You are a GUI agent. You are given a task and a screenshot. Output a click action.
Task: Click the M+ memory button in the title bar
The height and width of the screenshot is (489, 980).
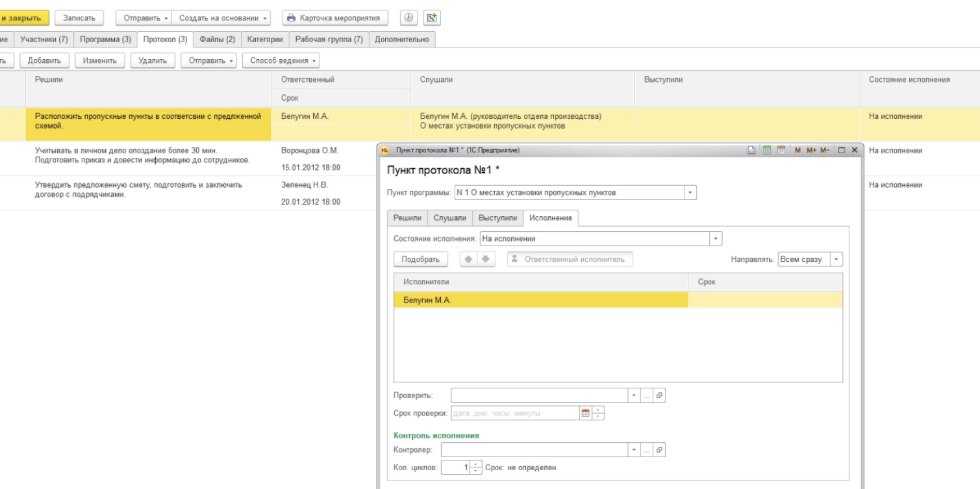pyautogui.click(x=812, y=150)
